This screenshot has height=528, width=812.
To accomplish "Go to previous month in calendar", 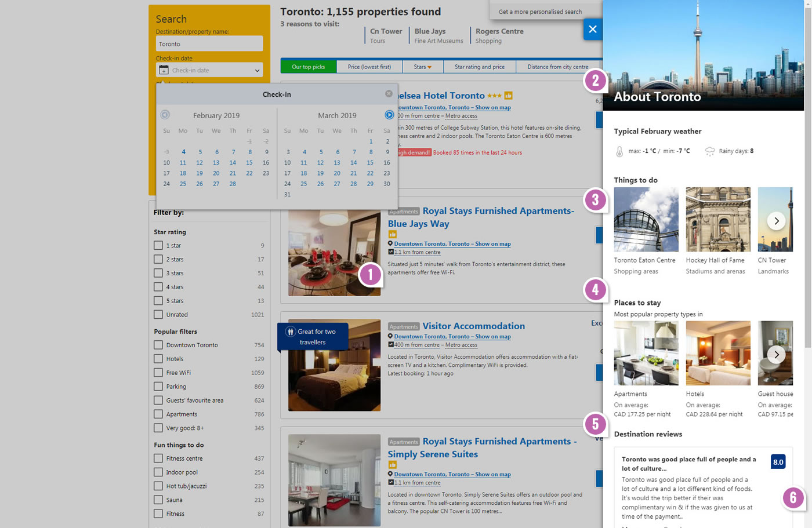I will pos(165,115).
